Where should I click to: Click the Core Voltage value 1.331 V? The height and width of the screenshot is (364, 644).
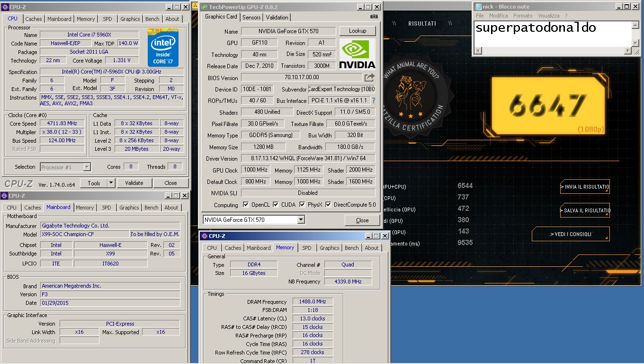pyautogui.click(x=122, y=61)
